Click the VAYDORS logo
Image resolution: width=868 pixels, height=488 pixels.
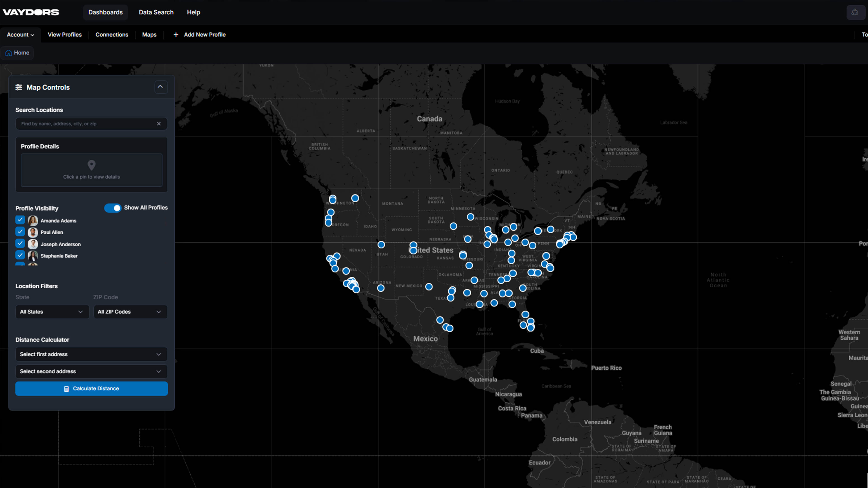click(x=31, y=12)
